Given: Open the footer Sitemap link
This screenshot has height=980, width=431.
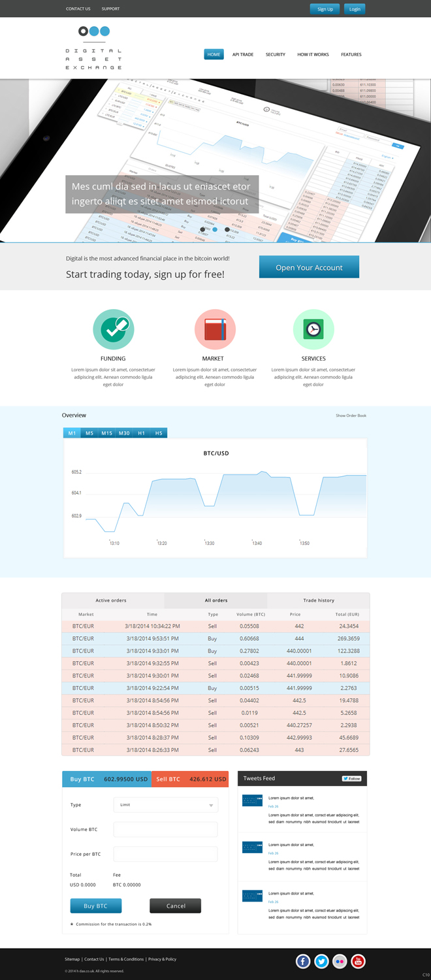Looking at the screenshot, I should coord(72,959).
